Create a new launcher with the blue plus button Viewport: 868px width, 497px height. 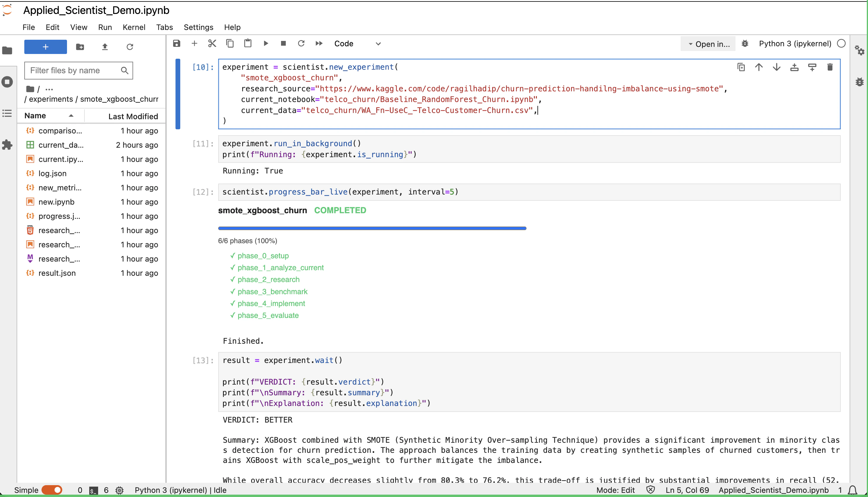[45, 47]
